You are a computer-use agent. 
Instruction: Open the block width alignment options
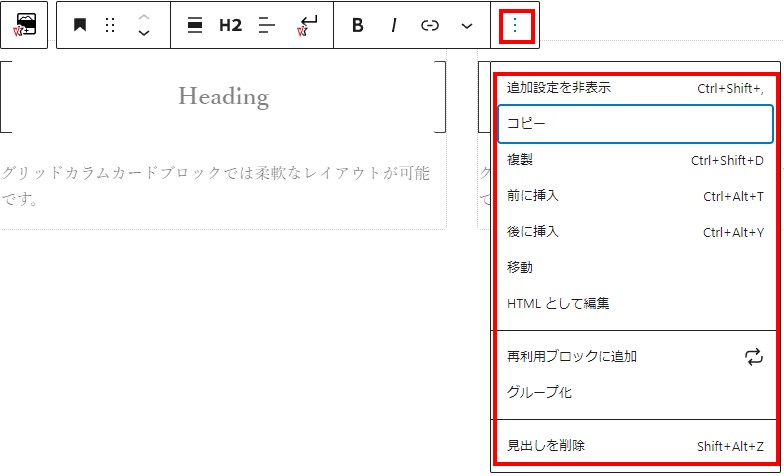(x=196, y=25)
